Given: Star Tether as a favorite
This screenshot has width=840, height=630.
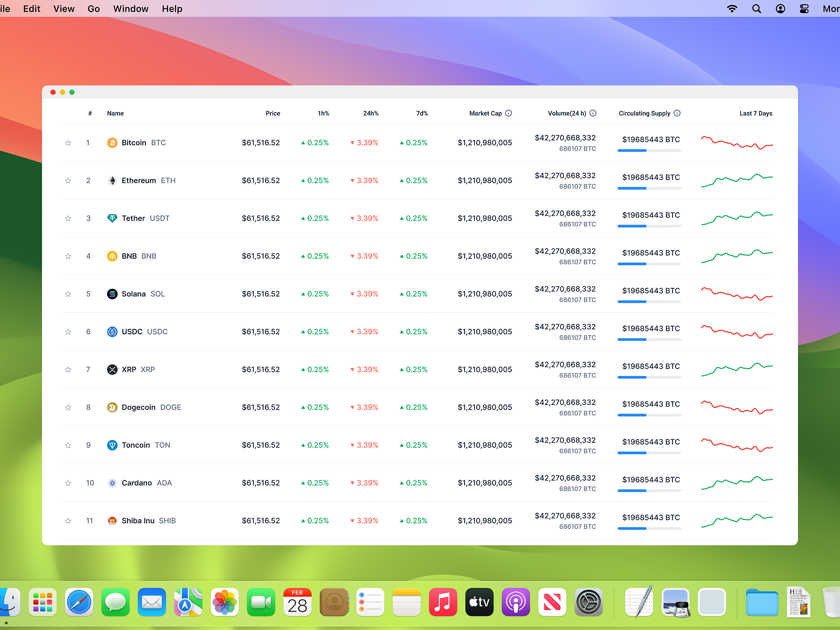Looking at the screenshot, I should tap(68, 218).
